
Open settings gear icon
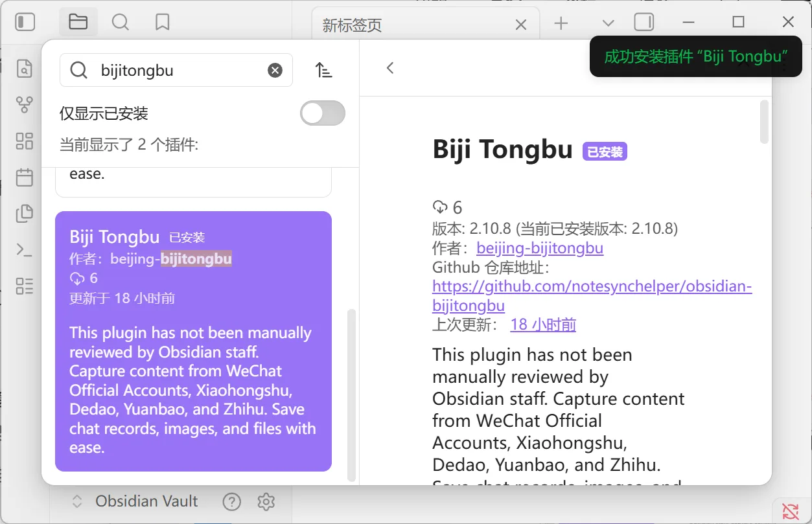coord(266,501)
